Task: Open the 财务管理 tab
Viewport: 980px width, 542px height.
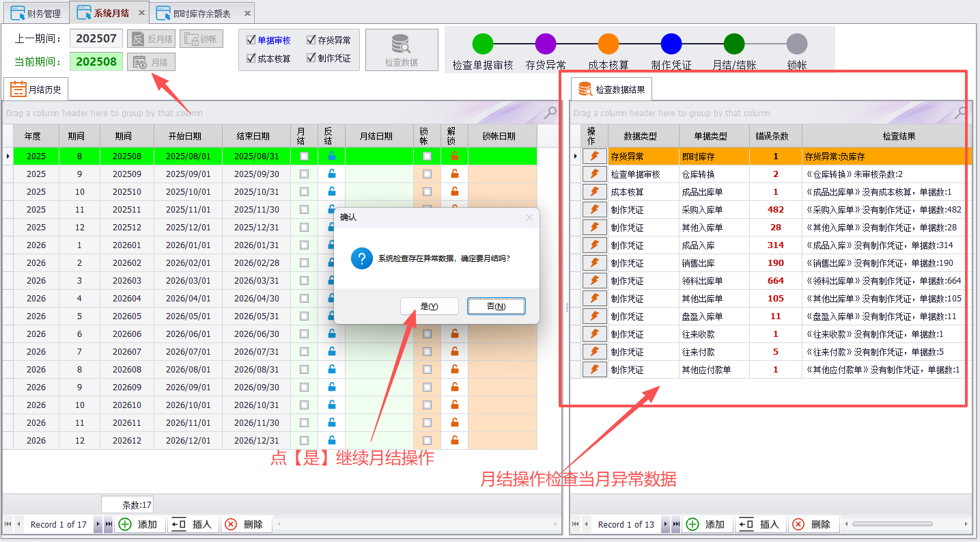Action: [x=37, y=12]
